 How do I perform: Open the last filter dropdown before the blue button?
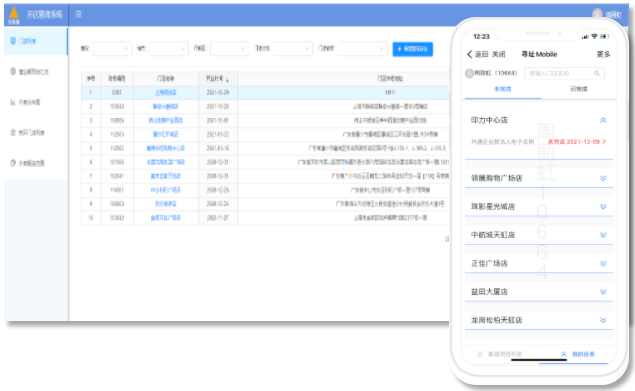pyautogui.click(x=363, y=49)
